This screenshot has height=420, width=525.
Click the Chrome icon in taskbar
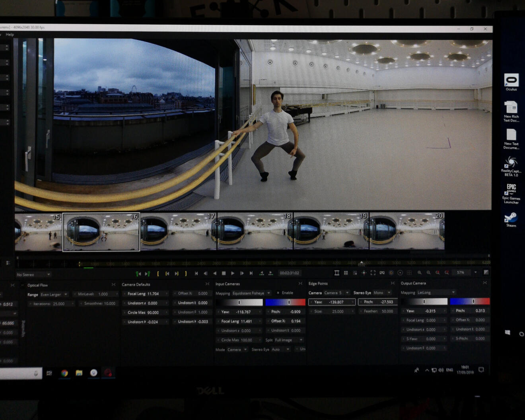(x=64, y=373)
